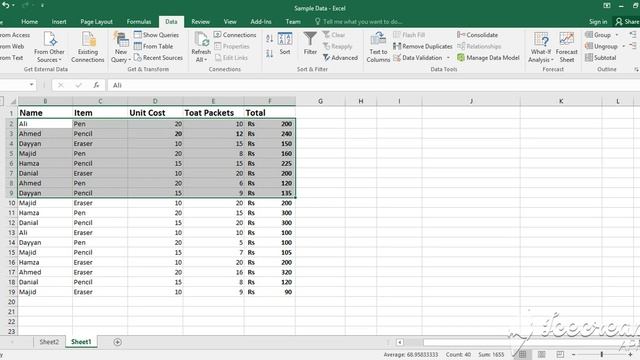Open the Refresh All dropdown
This screenshot has height=360, width=640.
click(x=201, y=47)
